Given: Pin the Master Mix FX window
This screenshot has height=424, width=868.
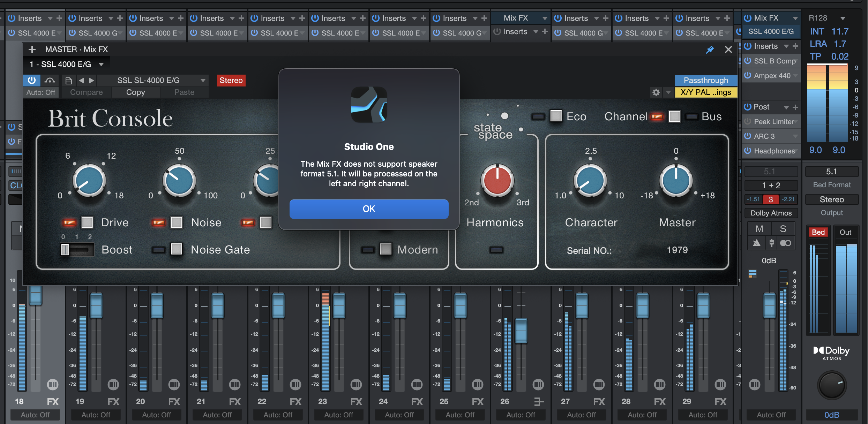Looking at the screenshot, I should 710,50.
